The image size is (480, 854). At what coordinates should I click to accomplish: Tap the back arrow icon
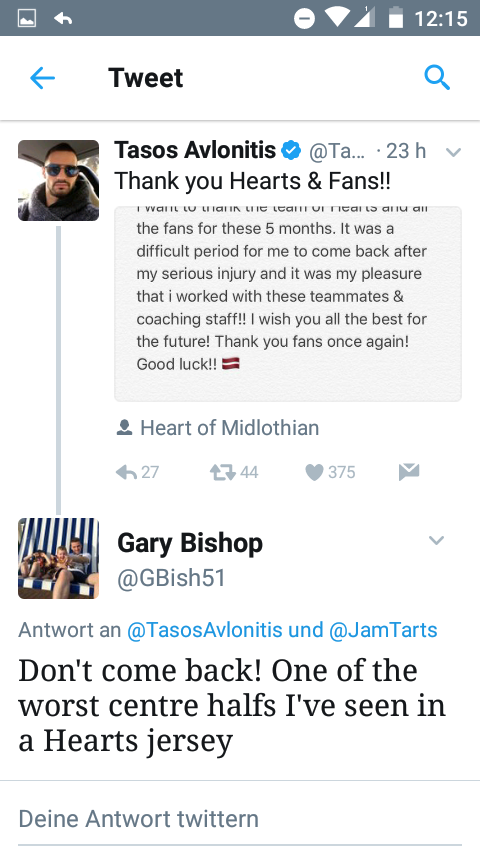[42, 78]
